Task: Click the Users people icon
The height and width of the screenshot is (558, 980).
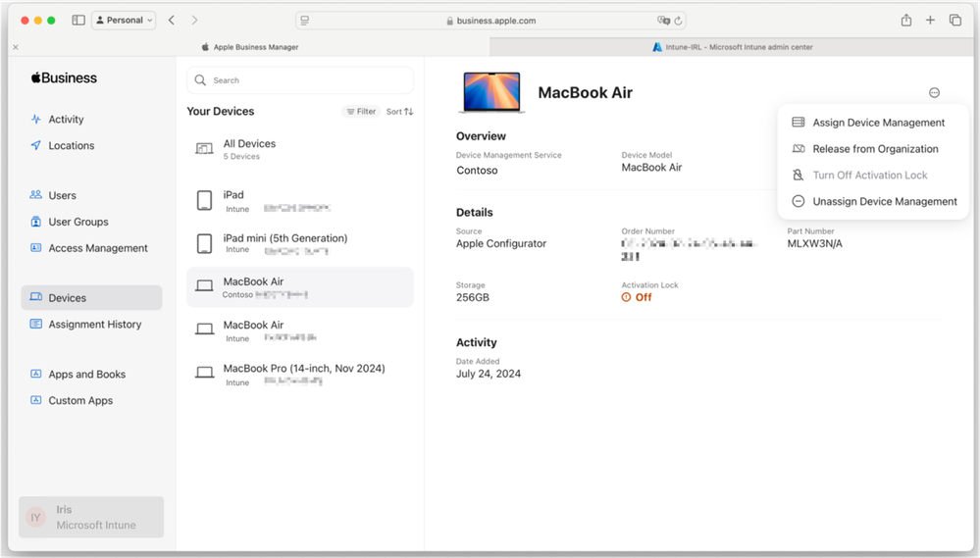Action: click(x=35, y=195)
